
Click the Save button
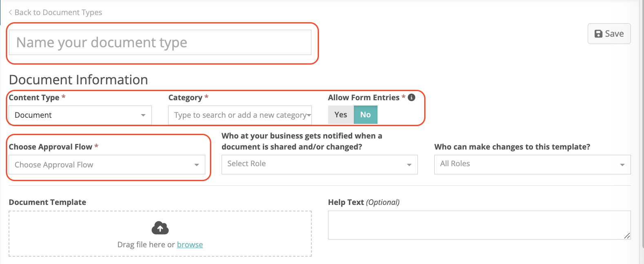click(609, 34)
